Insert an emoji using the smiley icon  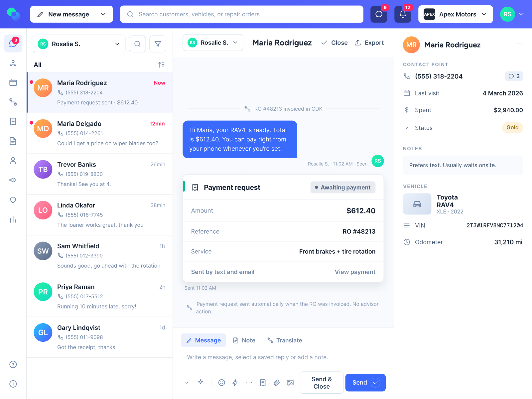point(222,383)
